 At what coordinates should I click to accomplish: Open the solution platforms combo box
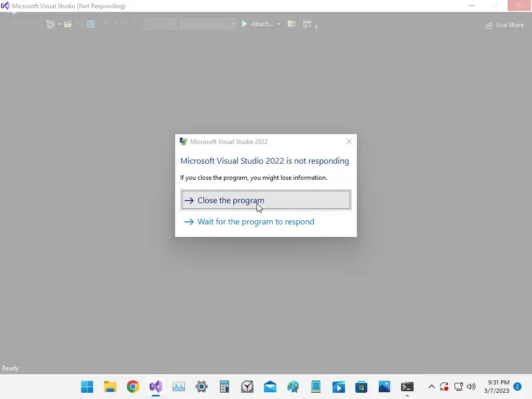pyautogui.click(x=208, y=24)
